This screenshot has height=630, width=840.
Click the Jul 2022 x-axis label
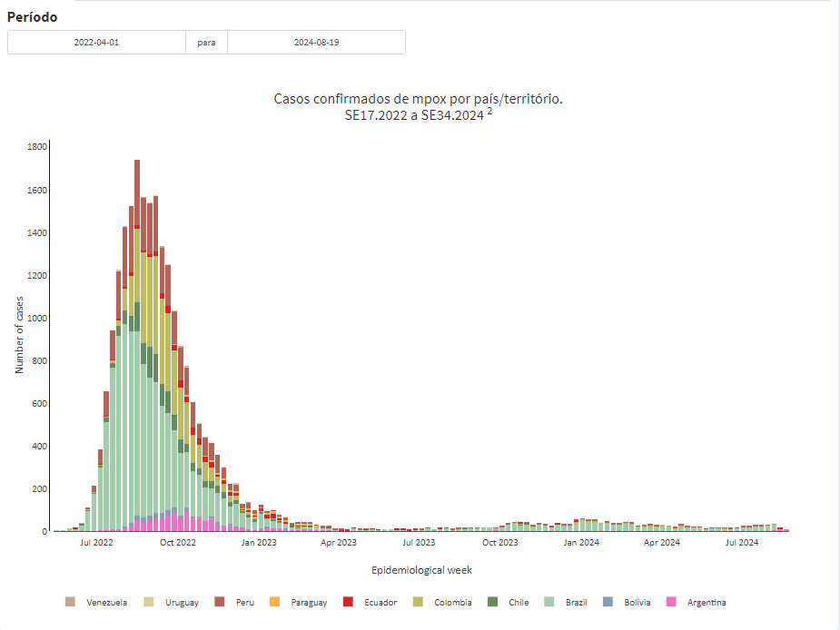96,543
